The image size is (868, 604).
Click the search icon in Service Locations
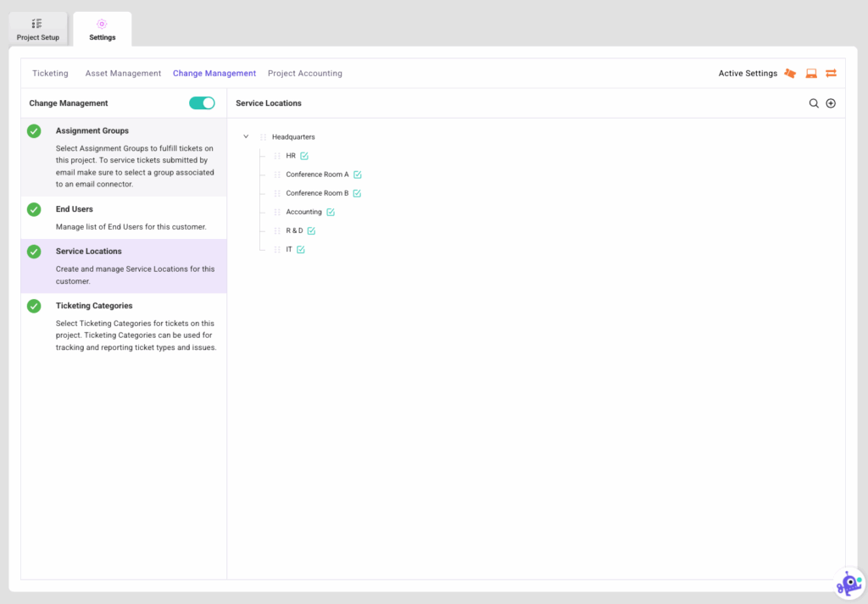814,103
